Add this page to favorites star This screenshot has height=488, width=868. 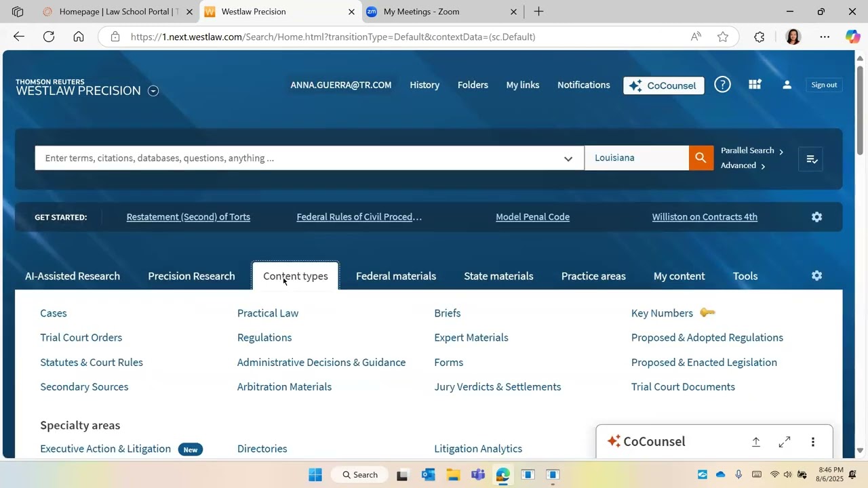(723, 37)
